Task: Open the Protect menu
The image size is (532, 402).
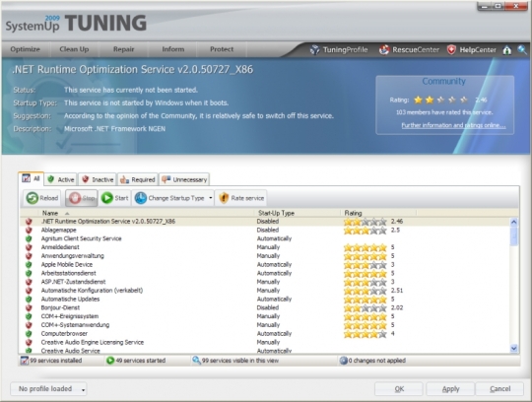Action: point(222,49)
